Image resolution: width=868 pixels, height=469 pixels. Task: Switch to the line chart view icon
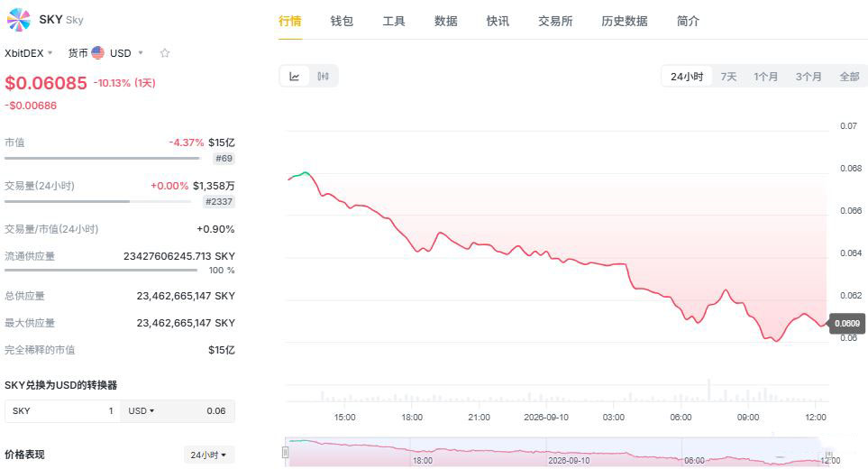(x=295, y=77)
